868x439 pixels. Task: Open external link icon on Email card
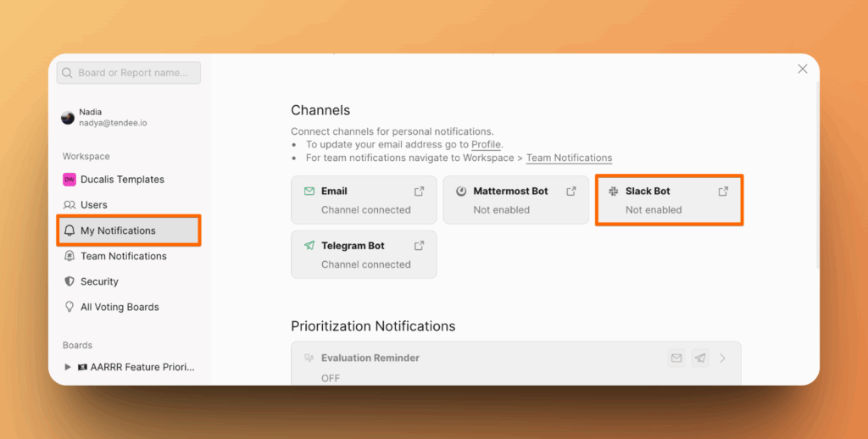coord(419,192)
